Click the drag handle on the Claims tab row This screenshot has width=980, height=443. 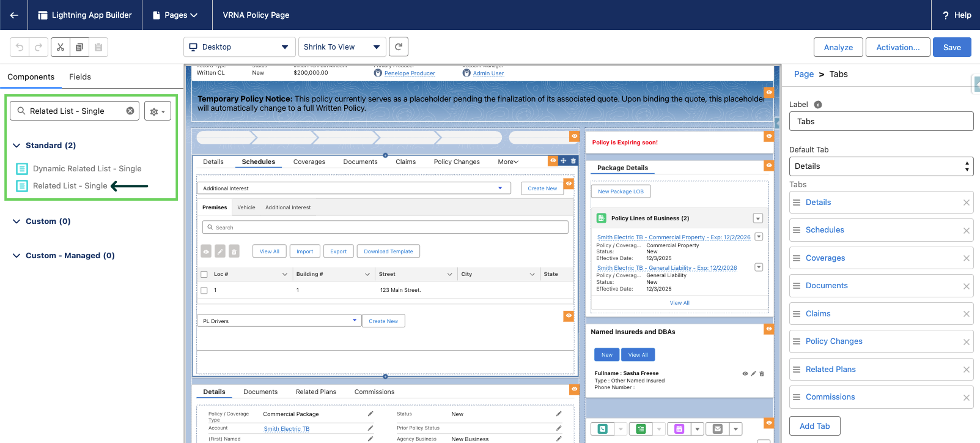(x=797, y=314)
